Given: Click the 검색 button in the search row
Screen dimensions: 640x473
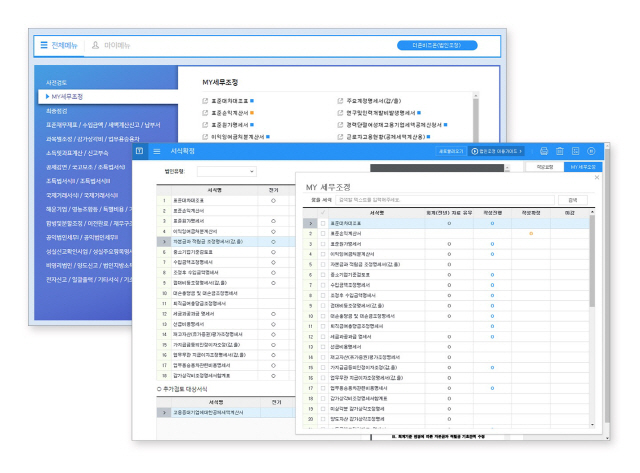Looking at the screenshot, I should coord(572,200).
